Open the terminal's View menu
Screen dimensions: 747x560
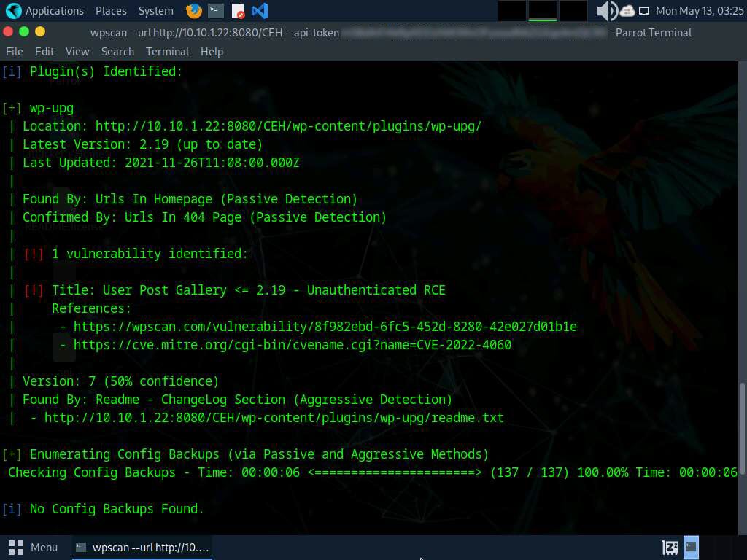click(x=77, y=52)
